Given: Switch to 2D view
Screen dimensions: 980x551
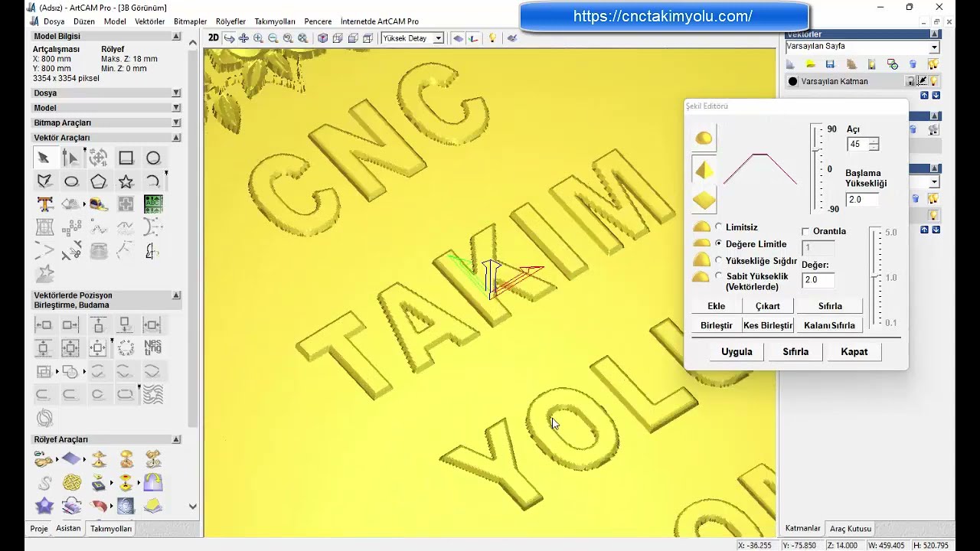Looking at the screenshot, I should point(214,37).
